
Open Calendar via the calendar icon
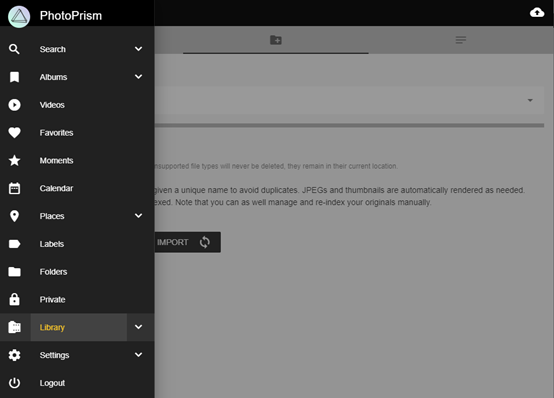14,188
